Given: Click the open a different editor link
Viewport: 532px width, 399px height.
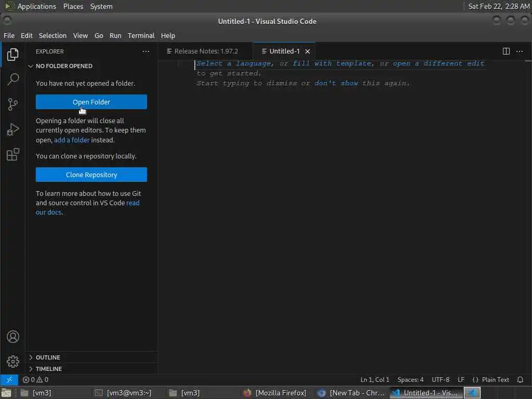Looking at the screenshot, I should tap(438, 63).
